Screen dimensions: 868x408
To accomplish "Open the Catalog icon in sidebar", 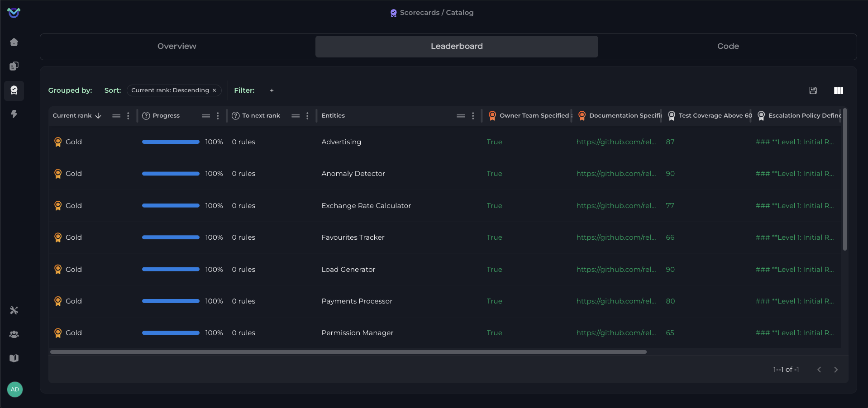I will (14, 66).
